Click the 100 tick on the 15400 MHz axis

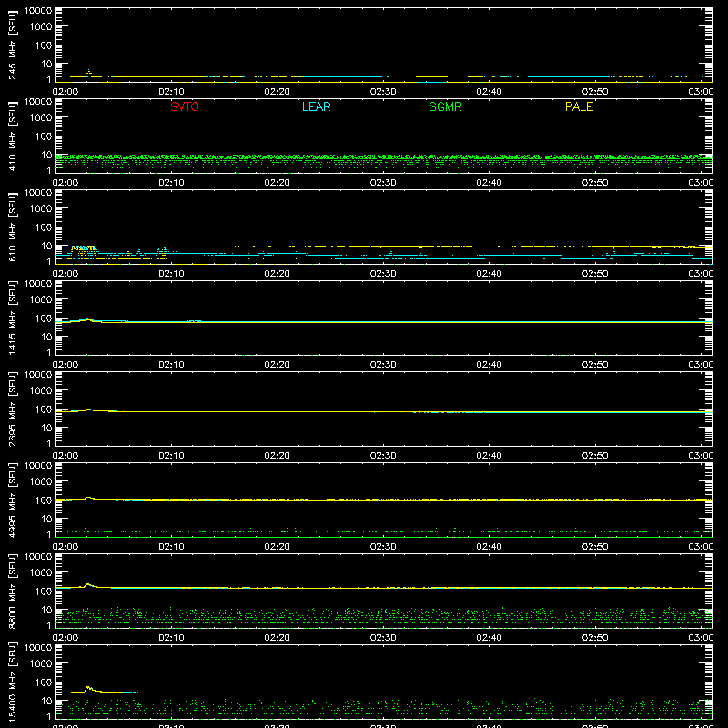[x=44, y=682]
